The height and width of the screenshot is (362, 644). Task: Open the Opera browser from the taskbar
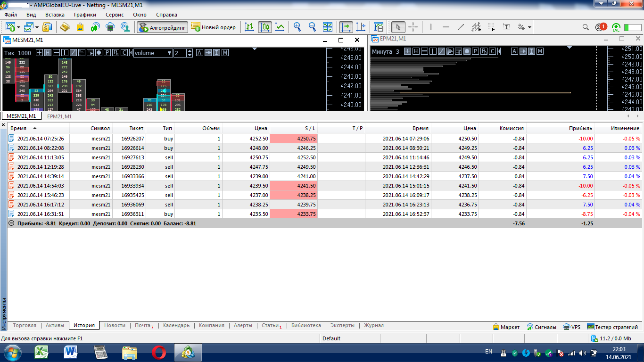pos(158,352)
